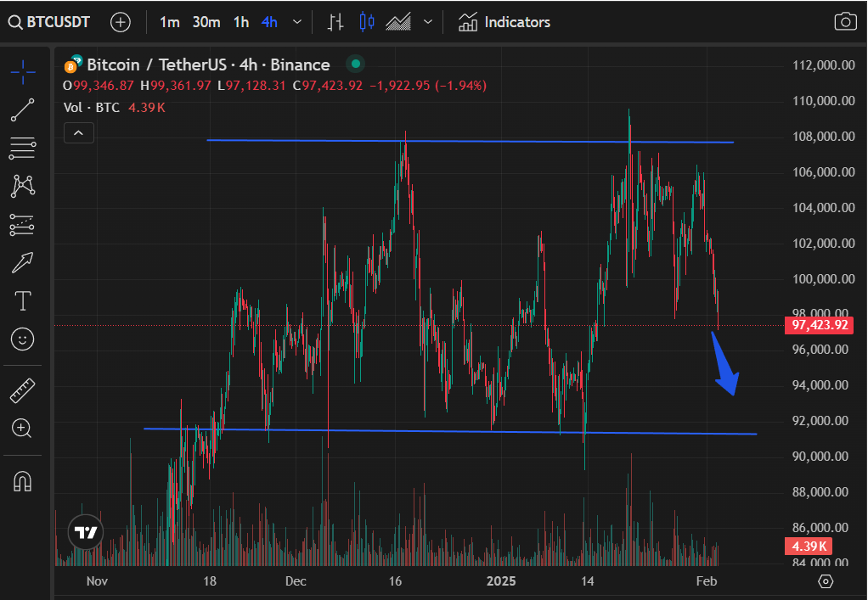Screen dimensions: 868x600
Task: Open chart style dropdown arrow
Action: point(427,22)
